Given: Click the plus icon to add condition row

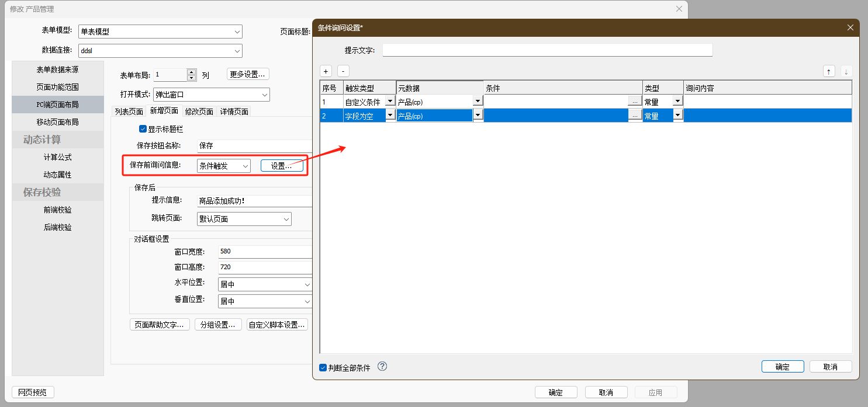Looking at the screenshot, I should pos(326,71).
